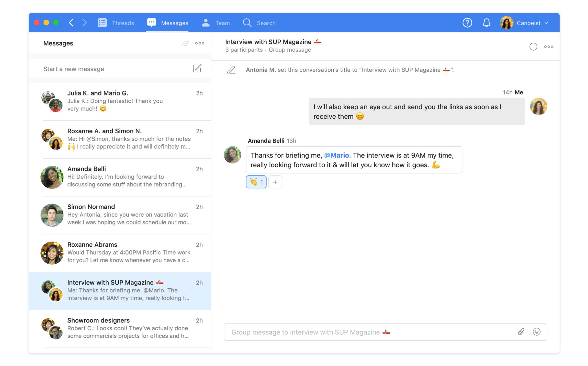Open the emoji picker smiley icon
Viewport: 588px width, 366px height.
click(536, 332)
